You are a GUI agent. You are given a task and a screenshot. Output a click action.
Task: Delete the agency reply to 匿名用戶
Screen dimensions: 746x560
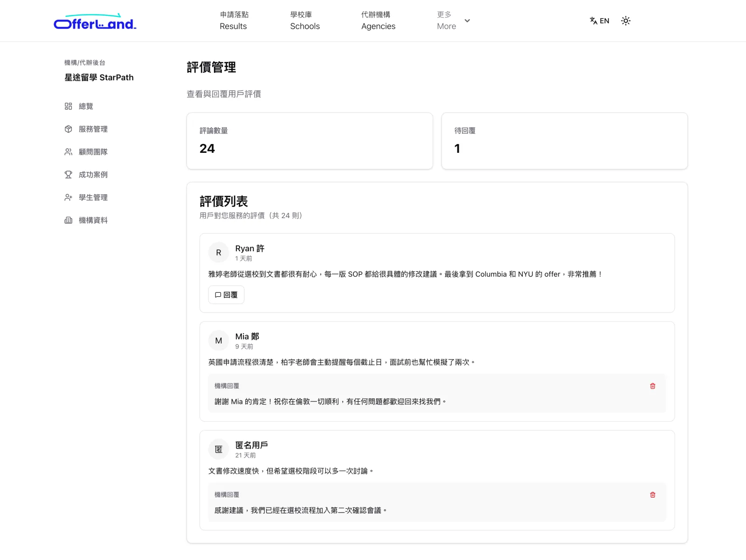pyautogui.click(x=653, y=495)
